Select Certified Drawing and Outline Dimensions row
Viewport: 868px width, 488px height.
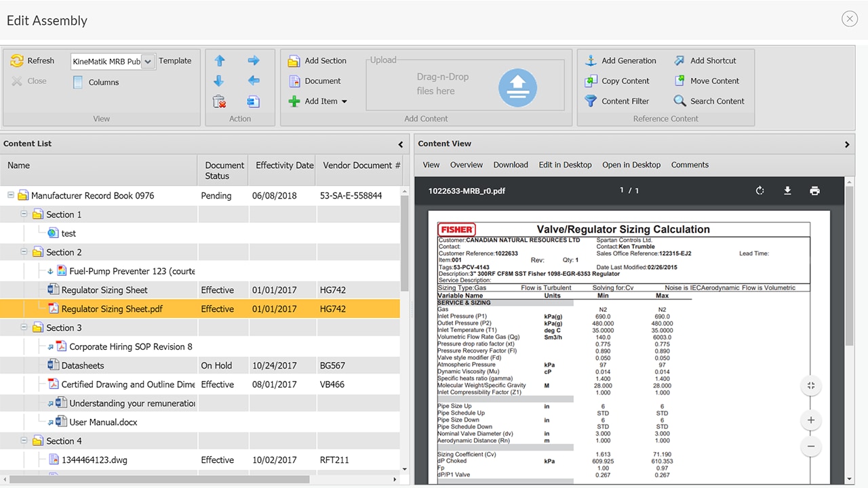pos(200,384)
